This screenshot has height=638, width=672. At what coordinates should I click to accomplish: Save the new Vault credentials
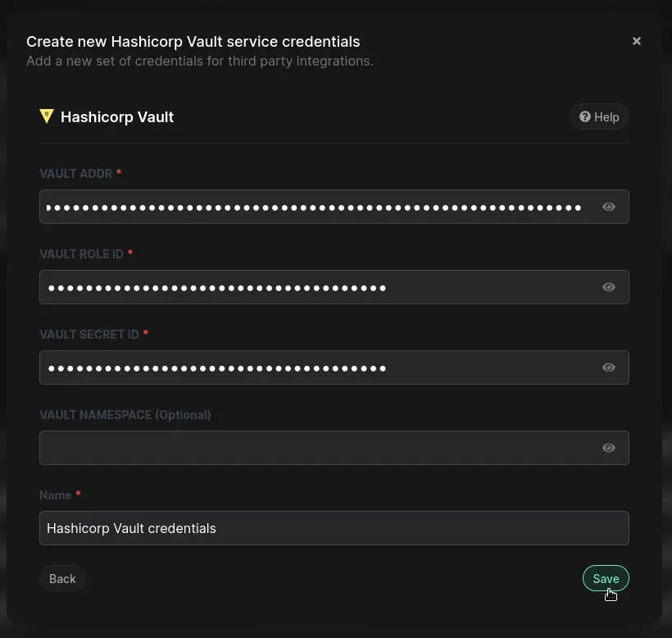pos(606,579)
